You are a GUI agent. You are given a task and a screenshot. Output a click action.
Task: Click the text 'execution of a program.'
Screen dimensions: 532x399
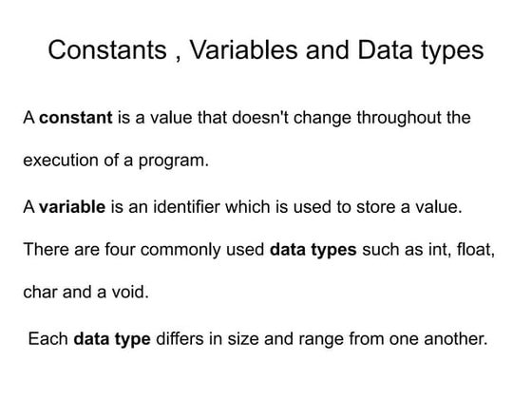coord(116,161)
